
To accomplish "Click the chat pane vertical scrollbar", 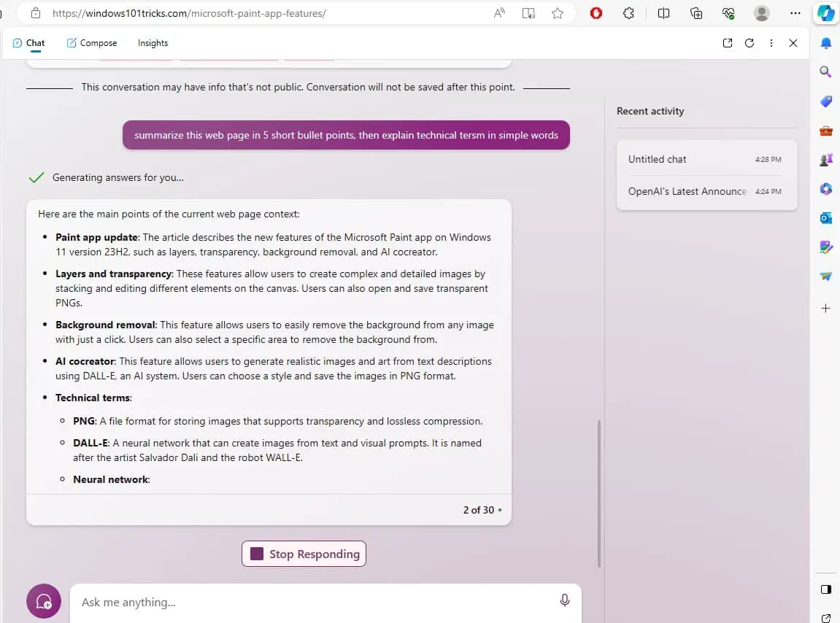I will coord(598,493).
